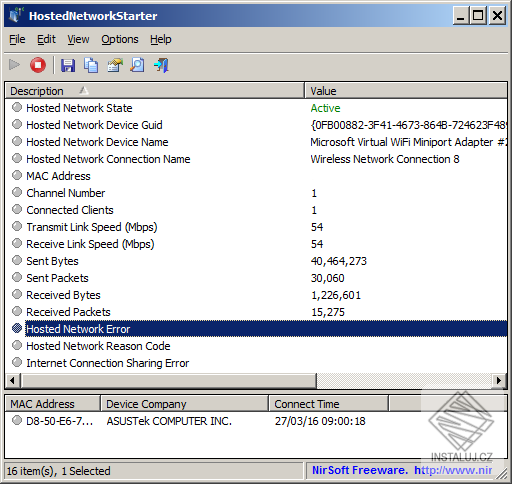Maximize the HostedNetworkStarter window

point(478,15)
